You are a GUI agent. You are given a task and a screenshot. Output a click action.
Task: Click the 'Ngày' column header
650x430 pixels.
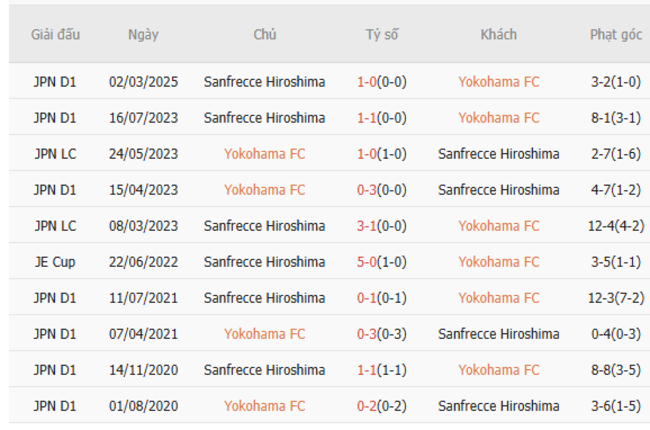point(143,35)
